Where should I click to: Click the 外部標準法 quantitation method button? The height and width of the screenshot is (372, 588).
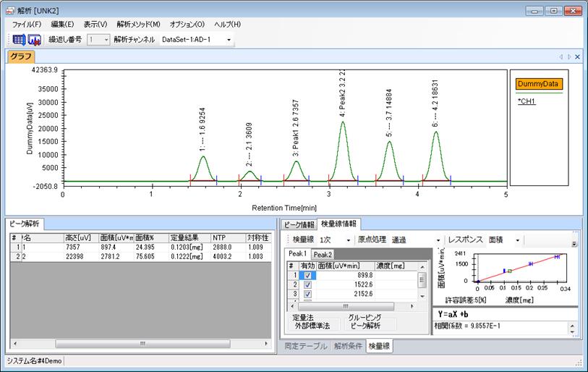(x=312, y=326)
